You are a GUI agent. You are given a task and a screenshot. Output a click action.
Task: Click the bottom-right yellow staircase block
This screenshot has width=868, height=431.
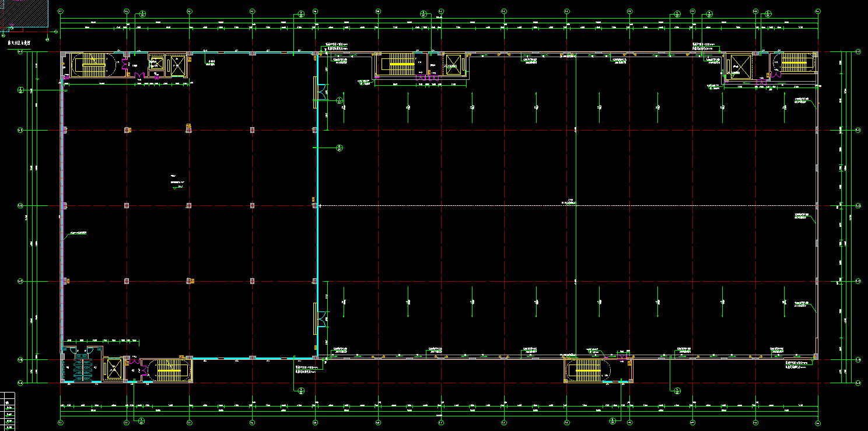(x=588, y=370)
